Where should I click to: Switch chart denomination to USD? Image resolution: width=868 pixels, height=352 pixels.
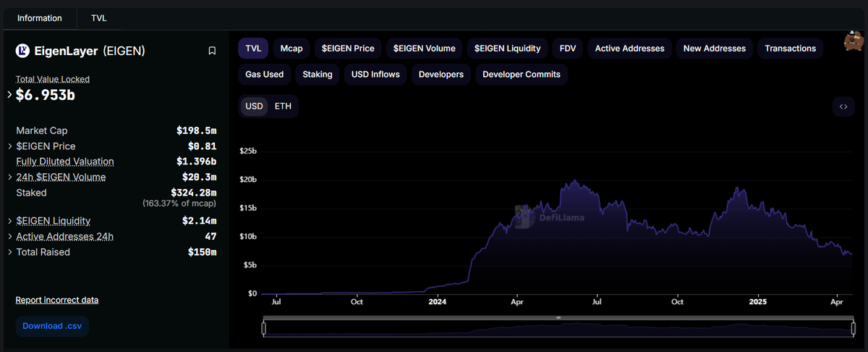(x=255, y=106)
